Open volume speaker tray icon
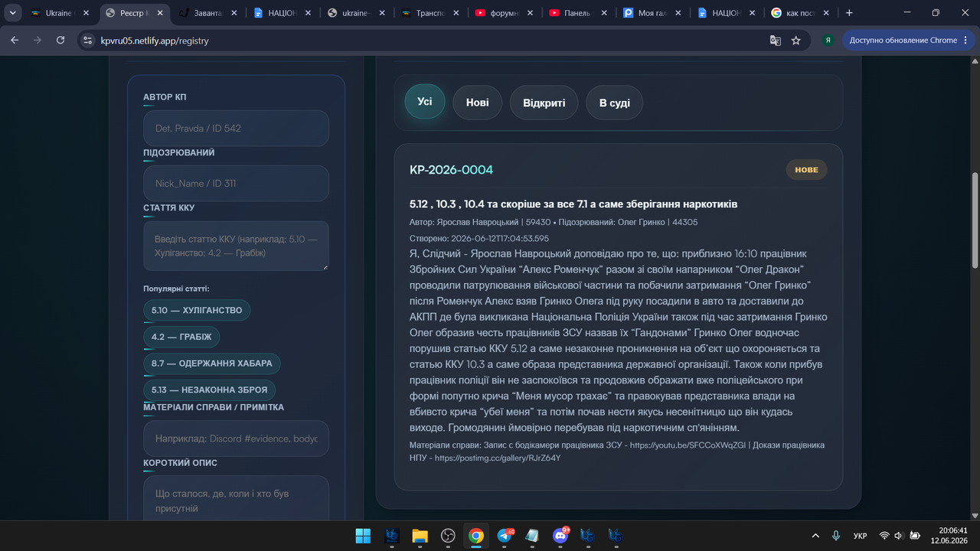 click(899, 536)
